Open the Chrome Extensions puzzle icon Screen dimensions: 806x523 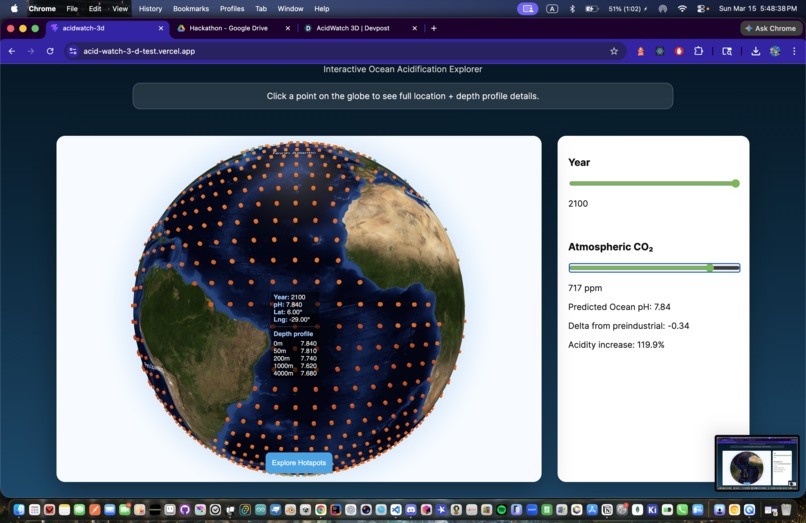pos(698,51)
